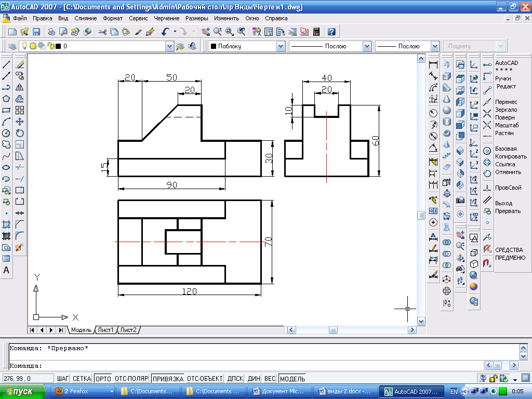The width and height of the screenshot is (532, 399).
Task: Toggle ПРИВЯЗКА object snap
Action: coord(167,379)
